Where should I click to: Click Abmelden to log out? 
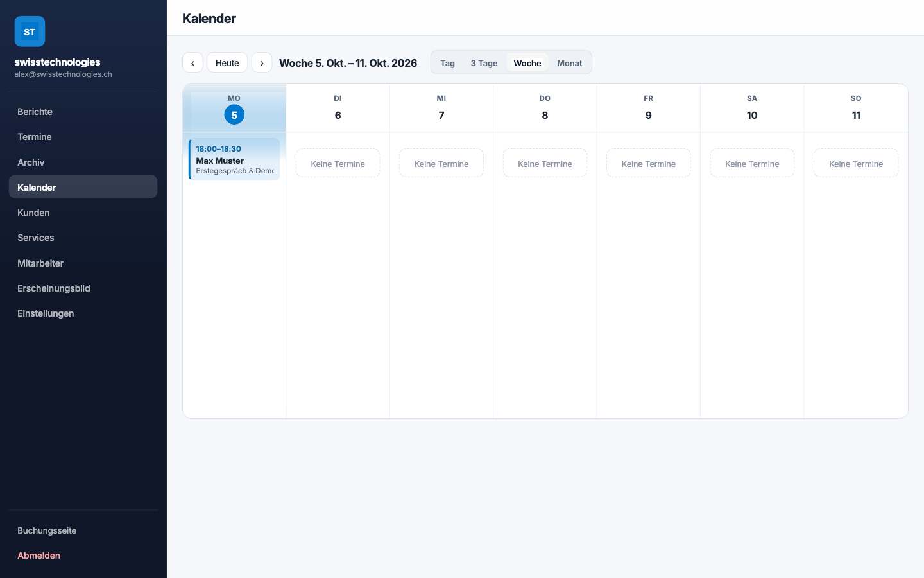click(83, 556)
